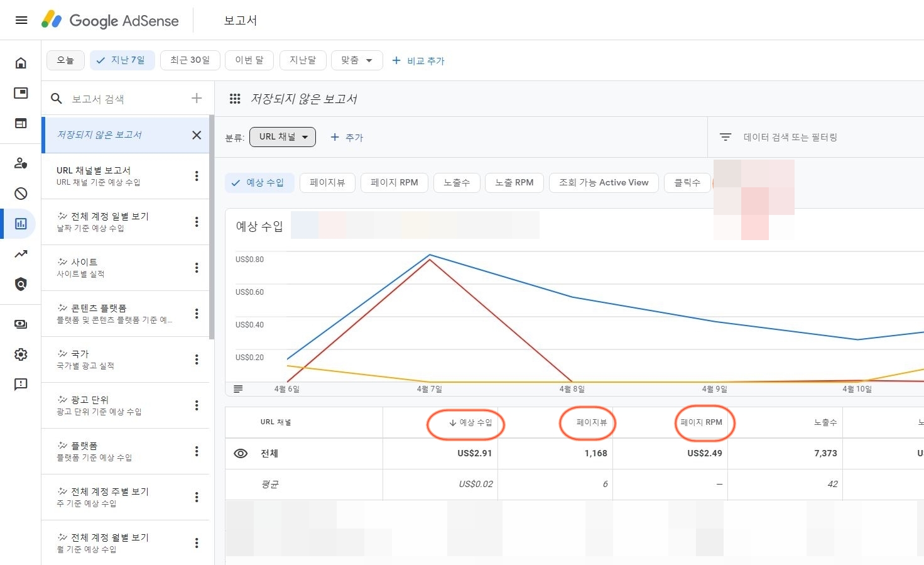Toggle 조회 가능 Active View metric chip
This screenshot has width=924, height=565.
coord(604,183)
